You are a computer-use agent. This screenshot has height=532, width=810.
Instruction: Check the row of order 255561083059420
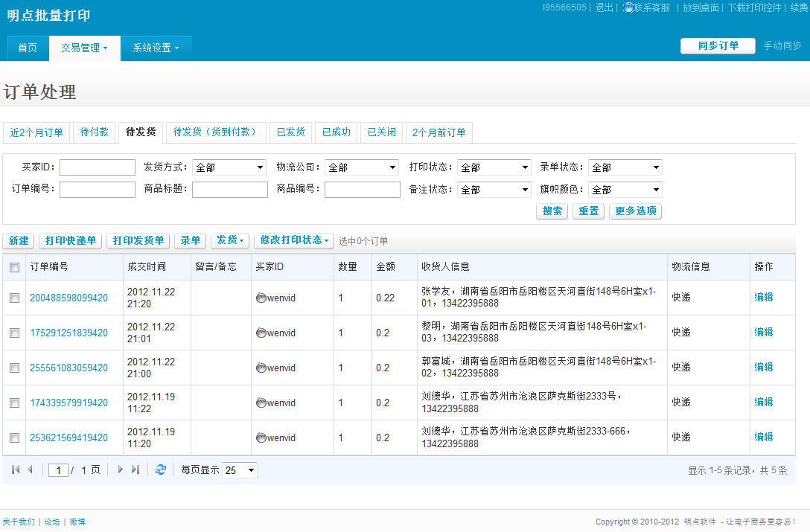(x=14, y=368)
